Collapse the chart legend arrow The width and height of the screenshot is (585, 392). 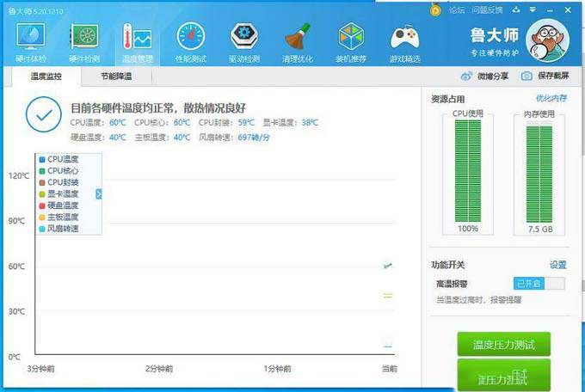tap(98, 194)
